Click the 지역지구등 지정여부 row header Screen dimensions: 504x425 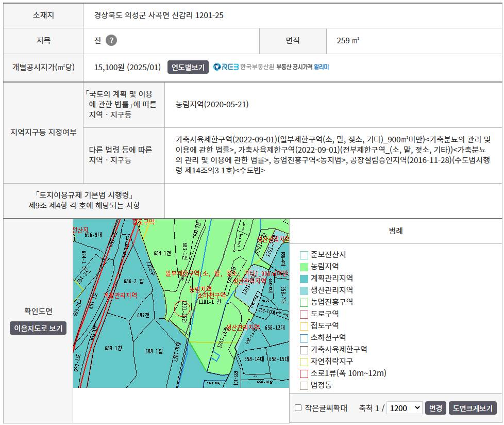click(43, 132)
